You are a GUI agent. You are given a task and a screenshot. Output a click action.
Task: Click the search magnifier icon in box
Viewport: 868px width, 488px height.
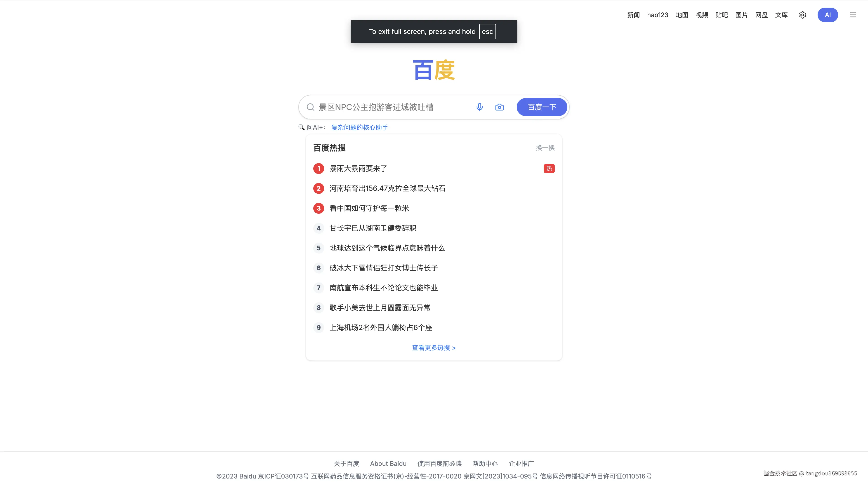coord(310,107)
